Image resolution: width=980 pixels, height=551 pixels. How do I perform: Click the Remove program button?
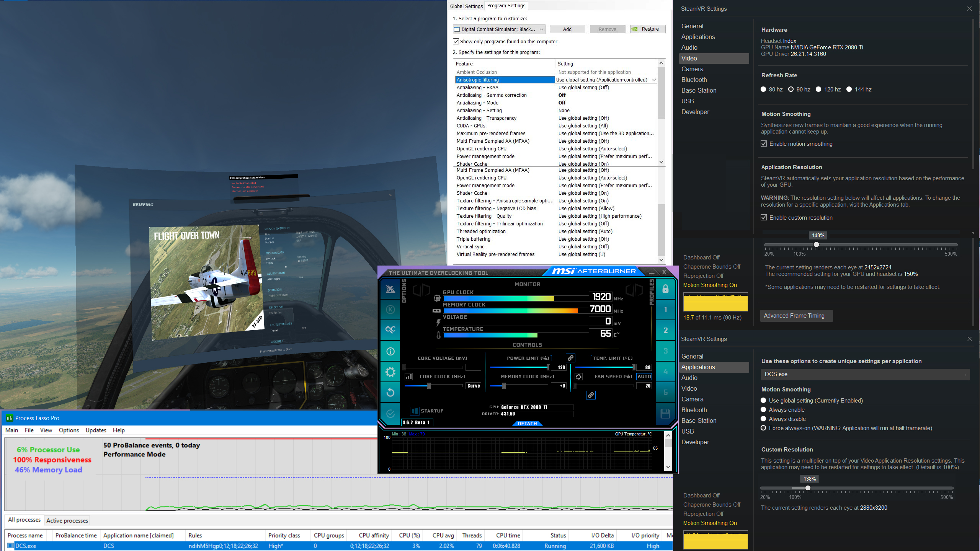click(608, 29)
